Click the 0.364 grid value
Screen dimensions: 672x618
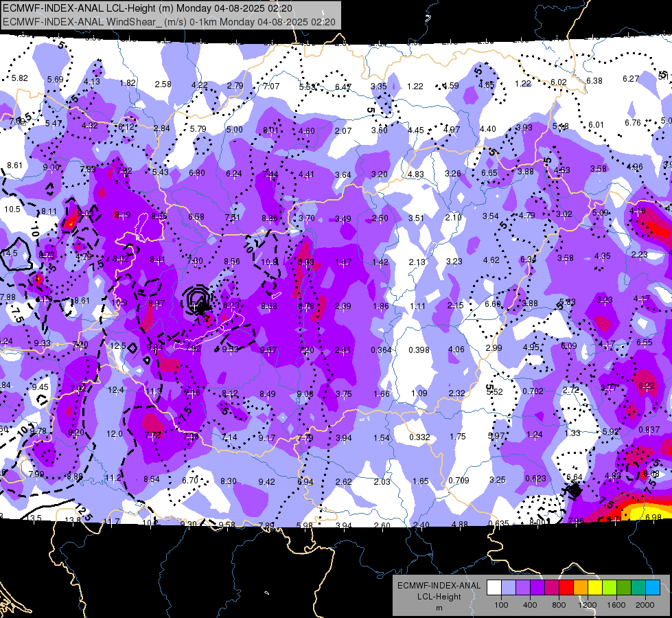pos(381,350)
